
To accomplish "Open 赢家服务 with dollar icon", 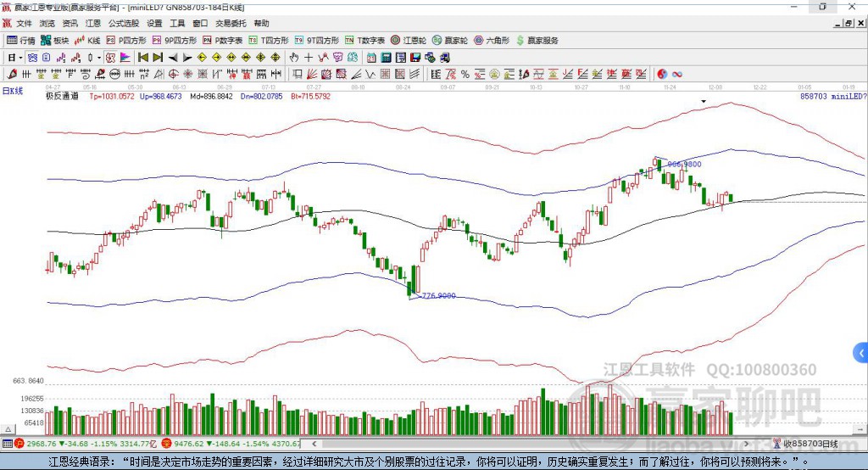I will click(537, 41).
